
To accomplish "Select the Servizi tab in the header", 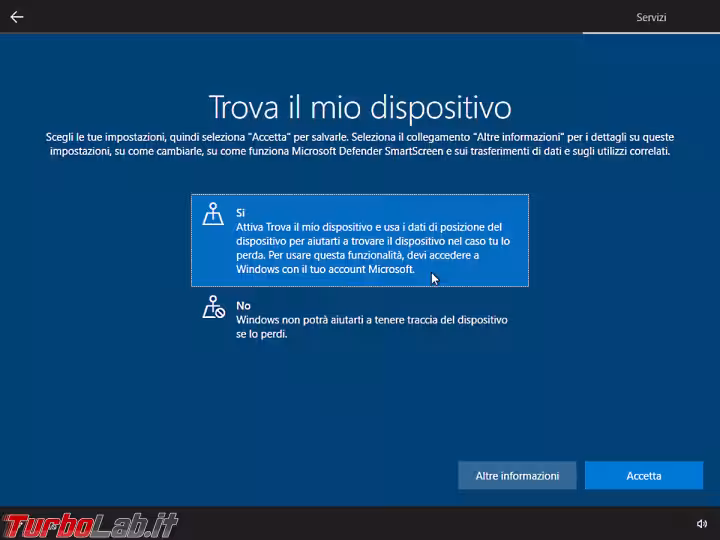I will [x=651, y=17].
